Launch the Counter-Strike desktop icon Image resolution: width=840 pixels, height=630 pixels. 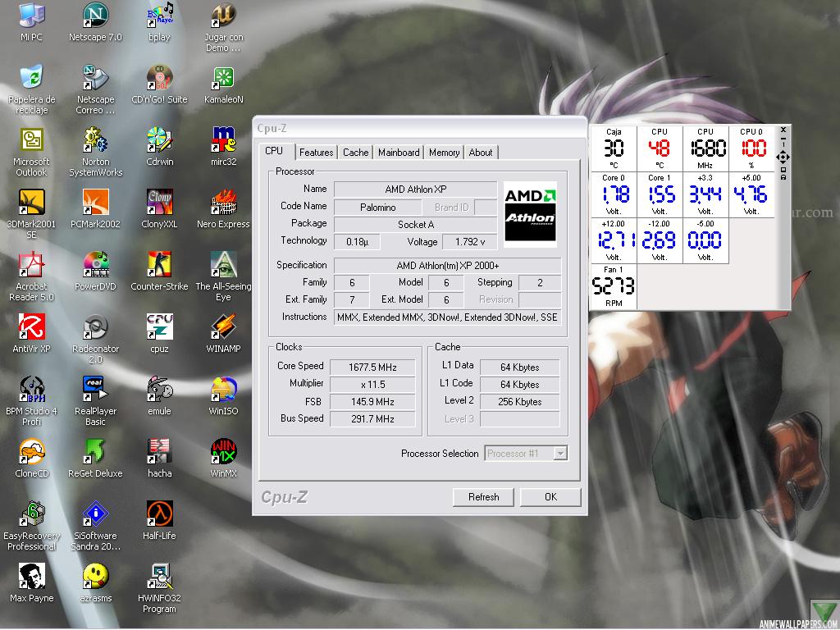[159, 265]
